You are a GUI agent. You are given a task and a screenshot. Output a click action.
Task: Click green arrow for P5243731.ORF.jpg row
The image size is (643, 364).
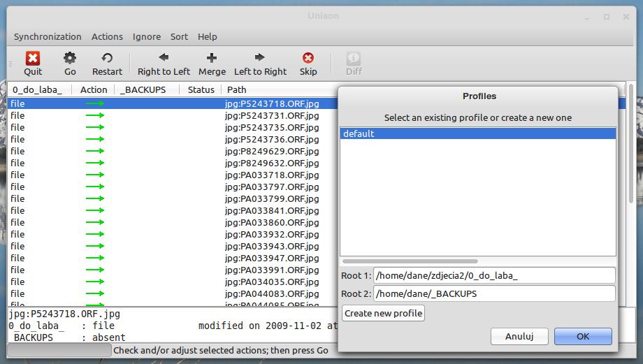point(95,115)
